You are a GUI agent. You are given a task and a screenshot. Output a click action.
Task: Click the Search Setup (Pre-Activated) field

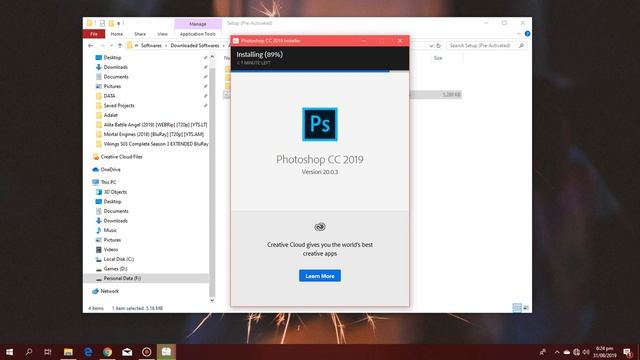(x=486, y=46)
